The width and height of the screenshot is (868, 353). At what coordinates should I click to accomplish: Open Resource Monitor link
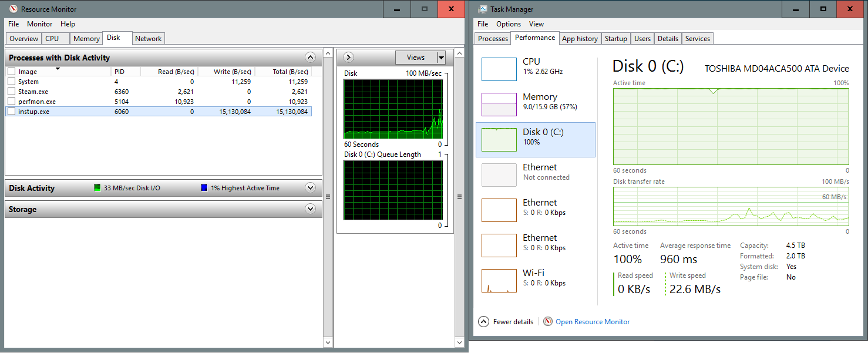click(593, 322)
